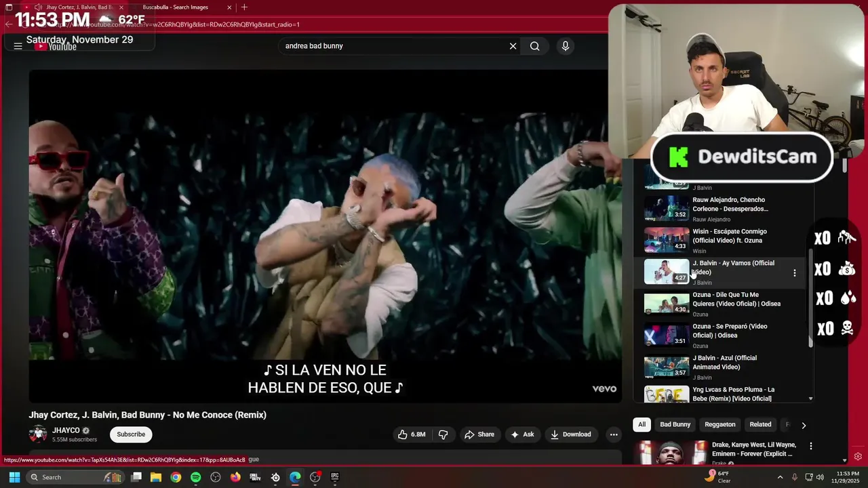Close the Buscabulla Search Images tab
The image size is (868, 488).
[x=229, y=7]
